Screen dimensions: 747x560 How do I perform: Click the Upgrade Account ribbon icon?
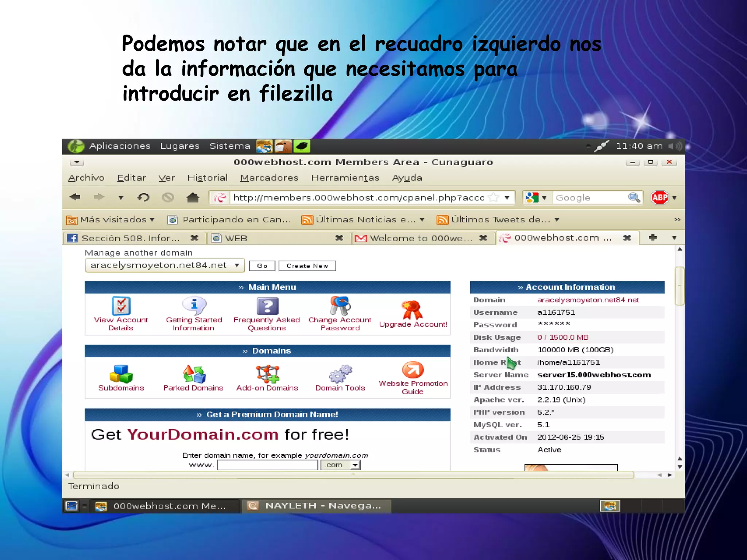(412, 310)
